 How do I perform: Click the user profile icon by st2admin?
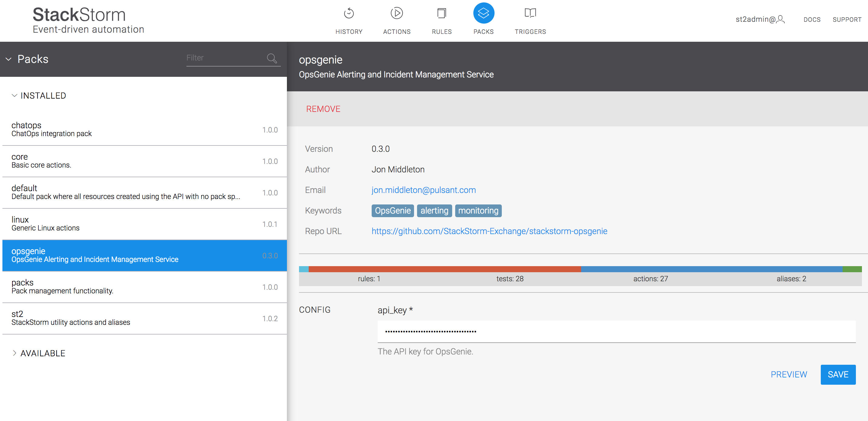tap(781, 19)
